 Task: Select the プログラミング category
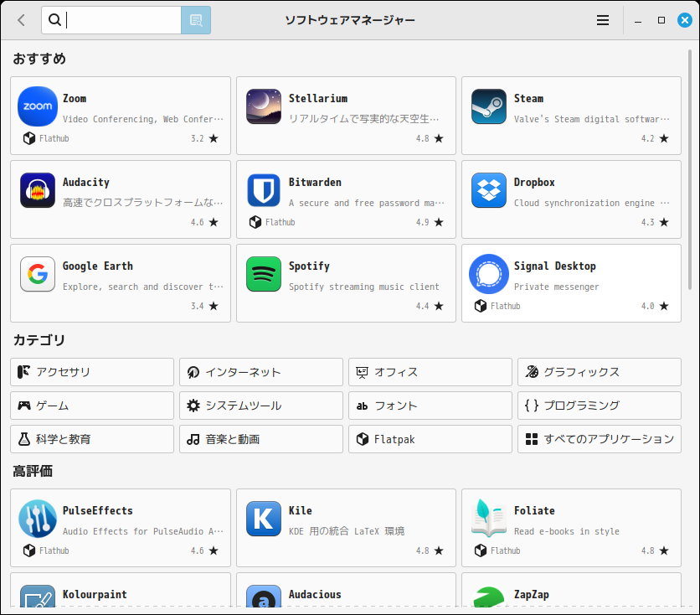(600, 406)
